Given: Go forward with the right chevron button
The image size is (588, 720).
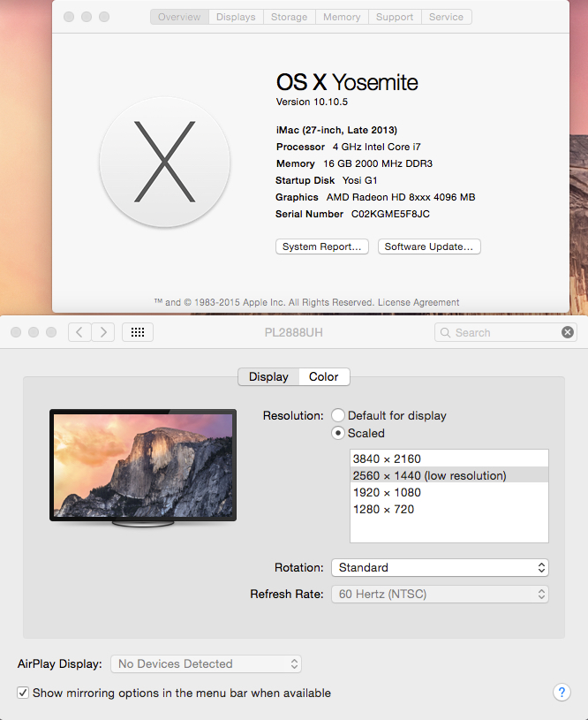Looking at the screenshot, I should pos(103,332).
